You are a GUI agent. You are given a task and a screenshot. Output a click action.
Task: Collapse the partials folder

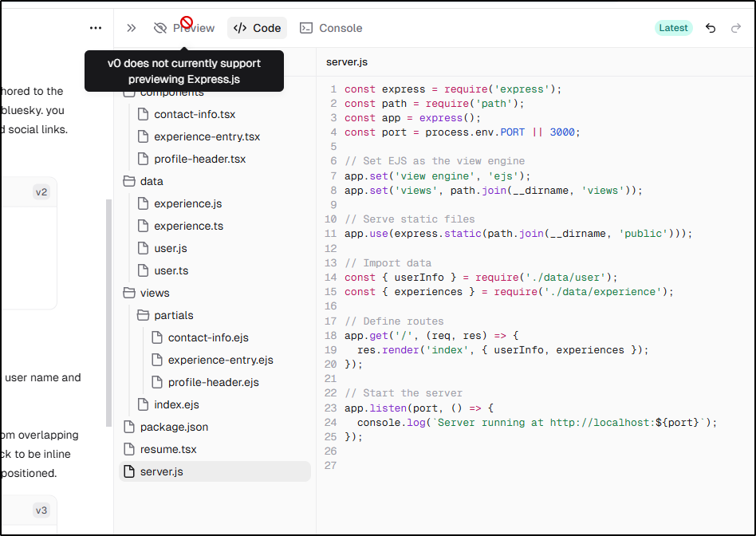coord(174,315)
